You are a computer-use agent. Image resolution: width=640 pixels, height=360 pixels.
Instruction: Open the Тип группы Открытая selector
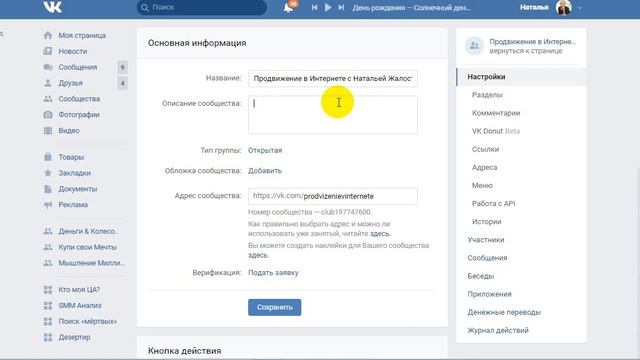point(265,150)
